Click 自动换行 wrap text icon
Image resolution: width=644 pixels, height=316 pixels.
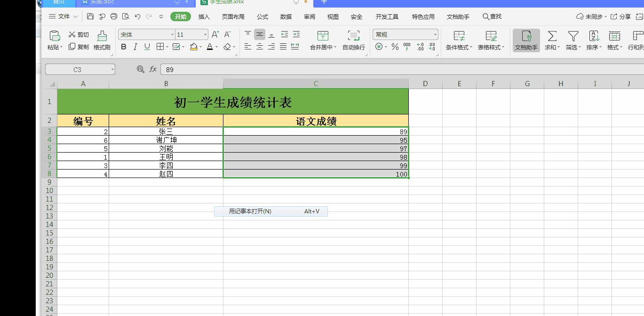[x=354, y=36]
